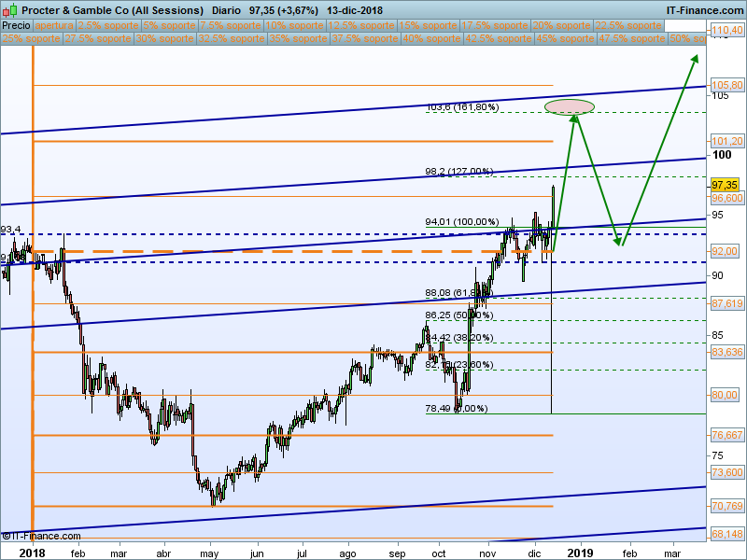Click the 2019 label on time axis

pyautogui.click(x=580, y=553)
